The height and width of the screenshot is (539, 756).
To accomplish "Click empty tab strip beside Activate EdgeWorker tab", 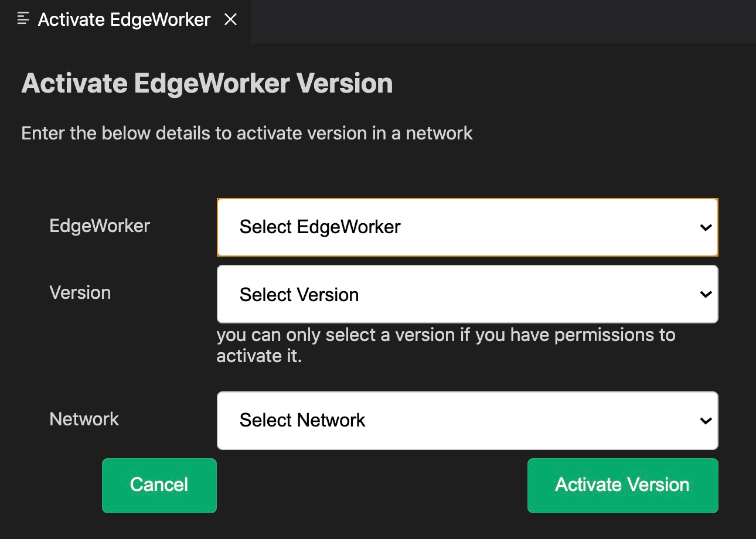I will coord(503,21).
